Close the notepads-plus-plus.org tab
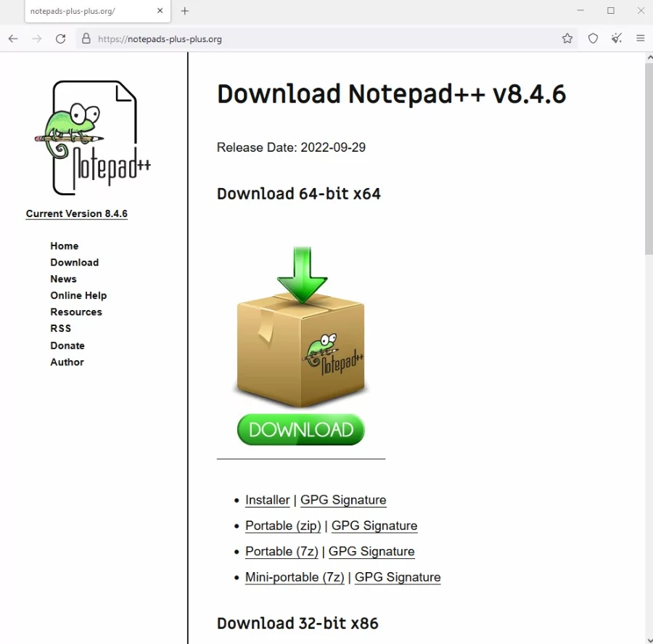Viewport: 653px width, 644px height. click(160, 11)
